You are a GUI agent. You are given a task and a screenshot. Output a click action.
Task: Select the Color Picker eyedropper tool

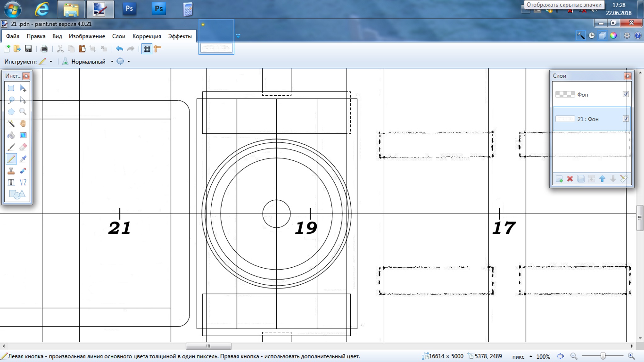[x=23, y=159]
